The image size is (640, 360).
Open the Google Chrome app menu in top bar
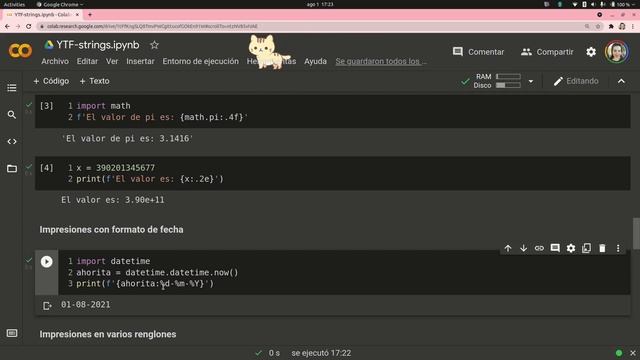[x=60, y=4]
